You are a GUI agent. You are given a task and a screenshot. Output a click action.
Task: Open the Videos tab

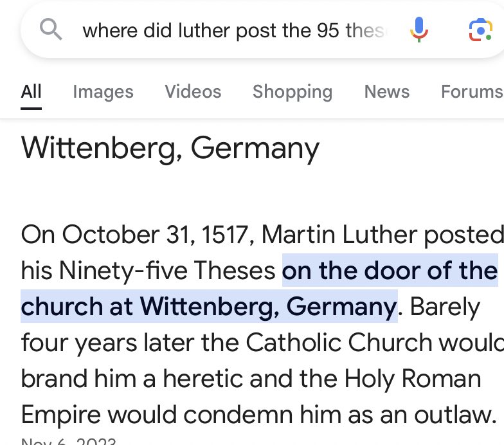(x=193, y=91)
